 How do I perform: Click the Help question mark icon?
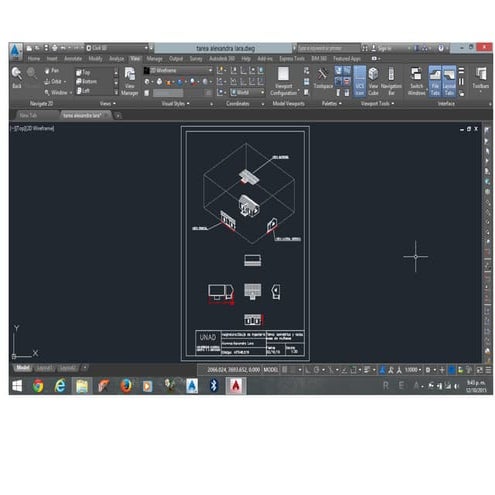tap(441, 48)
